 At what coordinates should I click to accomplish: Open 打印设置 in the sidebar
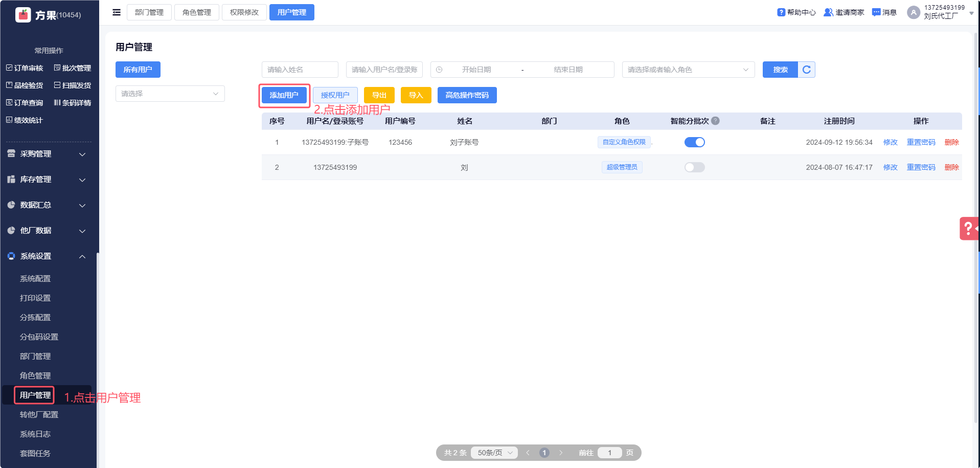click(35, 298)
